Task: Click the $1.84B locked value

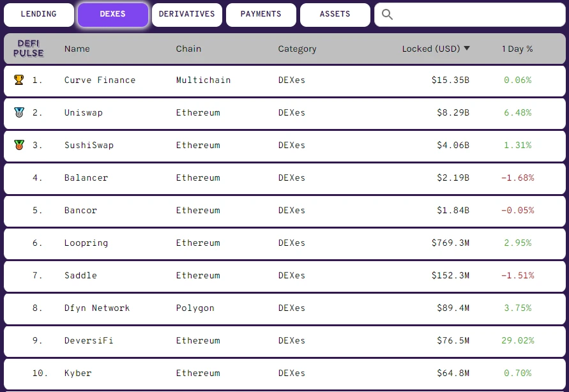Action: tap(453, 210)
